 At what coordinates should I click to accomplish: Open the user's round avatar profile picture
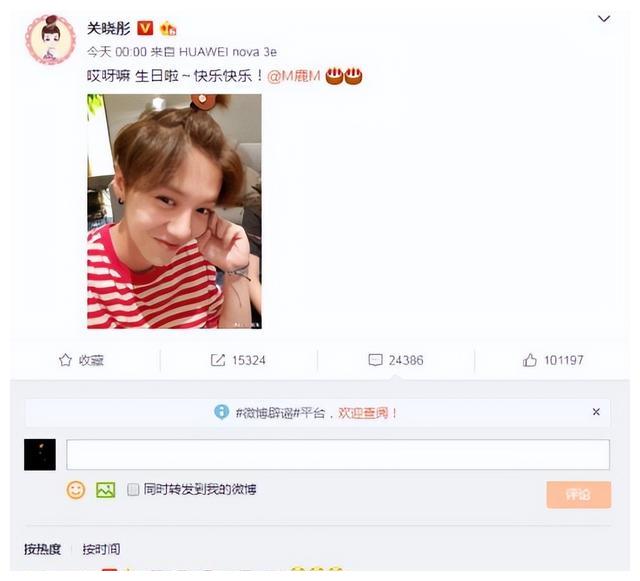click(51, 40)
